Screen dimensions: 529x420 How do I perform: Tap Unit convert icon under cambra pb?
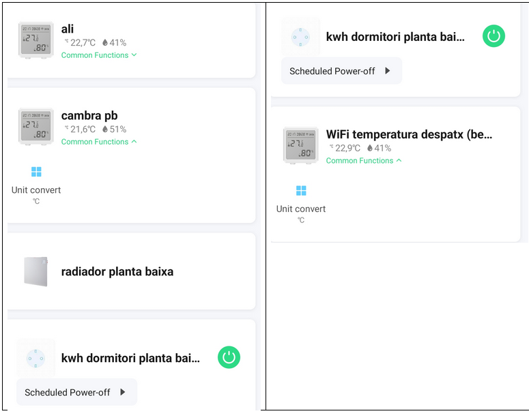tap(36, 172)
